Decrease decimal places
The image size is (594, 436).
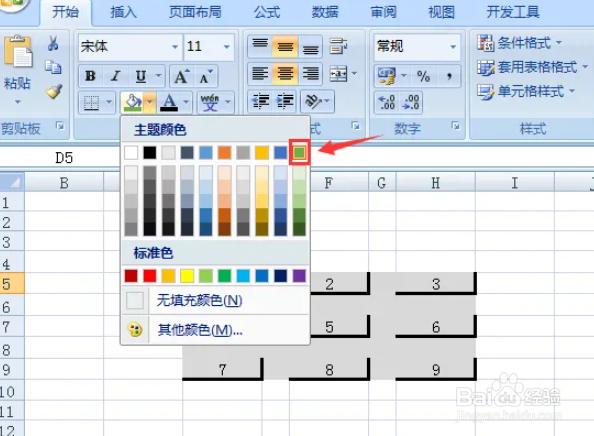[x=411, y=102]
